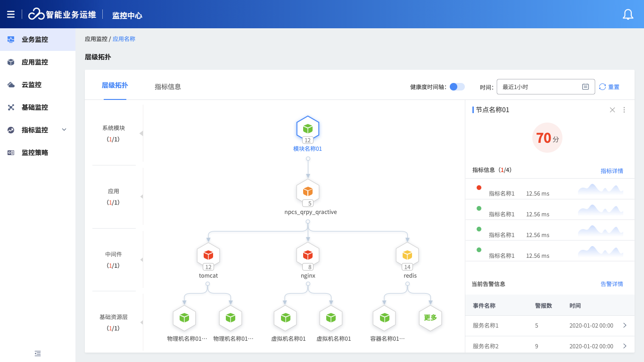Select 监控策略 in the sidebar
This screenshot has height=362, width=644.
(38, 153)
